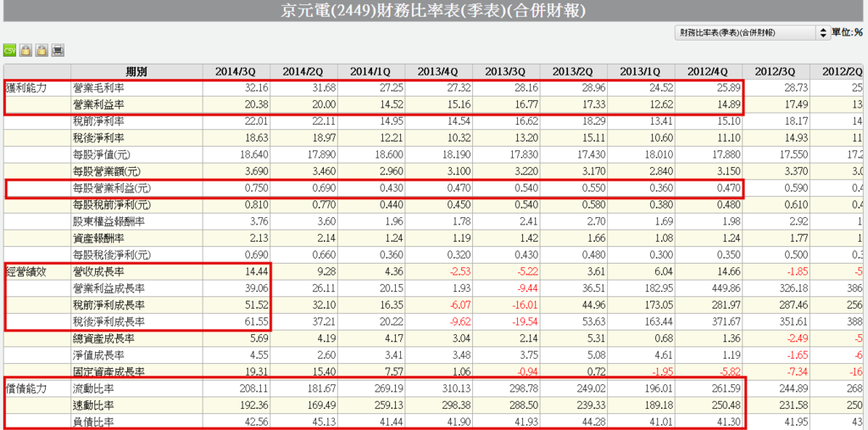Export the table with the CSV icon
Image resolution: width=868 pixels, height=430 pixels.
pyautogui.click(x=9, y=51)
